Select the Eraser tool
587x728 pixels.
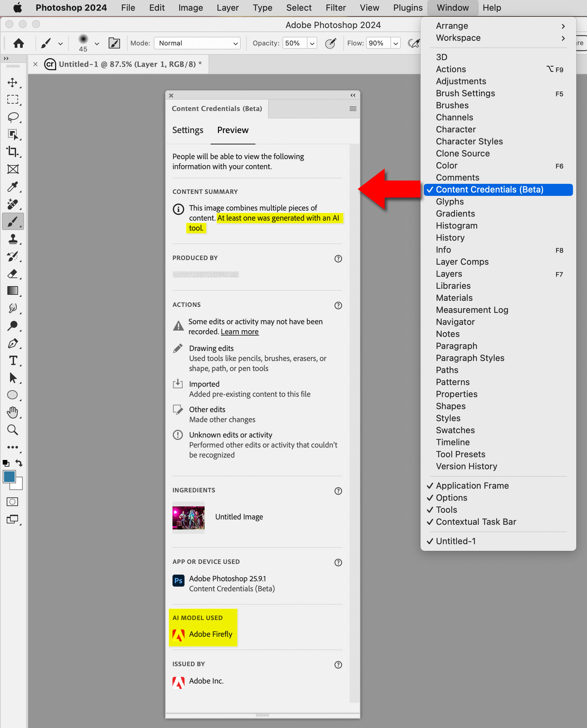point(13,274)
